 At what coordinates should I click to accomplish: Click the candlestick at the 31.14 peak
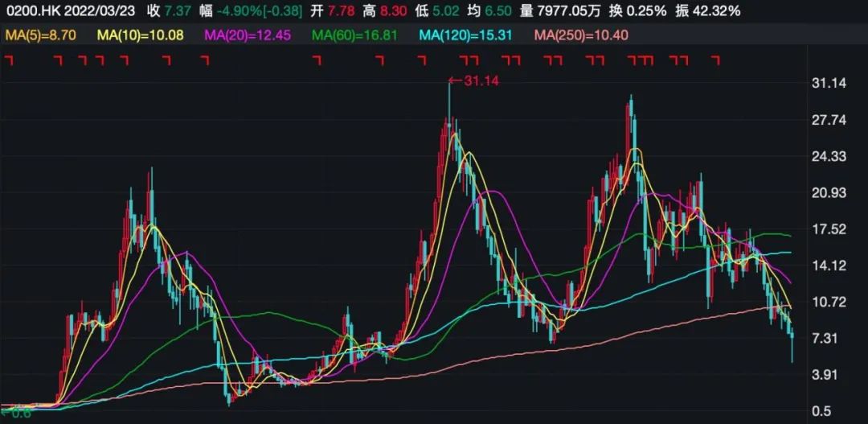click(449, 119)
